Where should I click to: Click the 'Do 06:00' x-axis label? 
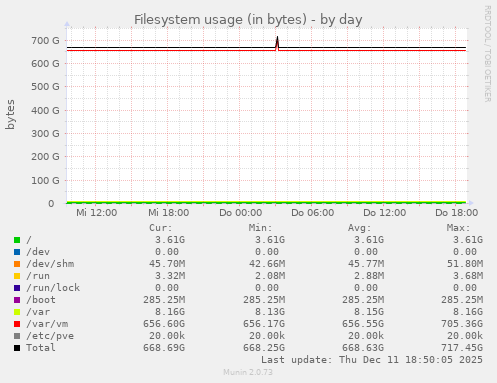[x=313, y=213]
